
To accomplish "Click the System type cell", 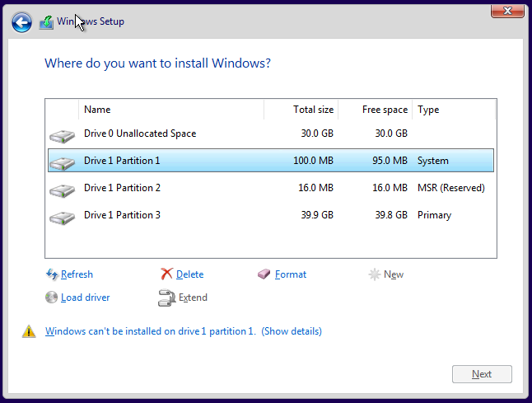I will click(433, 161).
